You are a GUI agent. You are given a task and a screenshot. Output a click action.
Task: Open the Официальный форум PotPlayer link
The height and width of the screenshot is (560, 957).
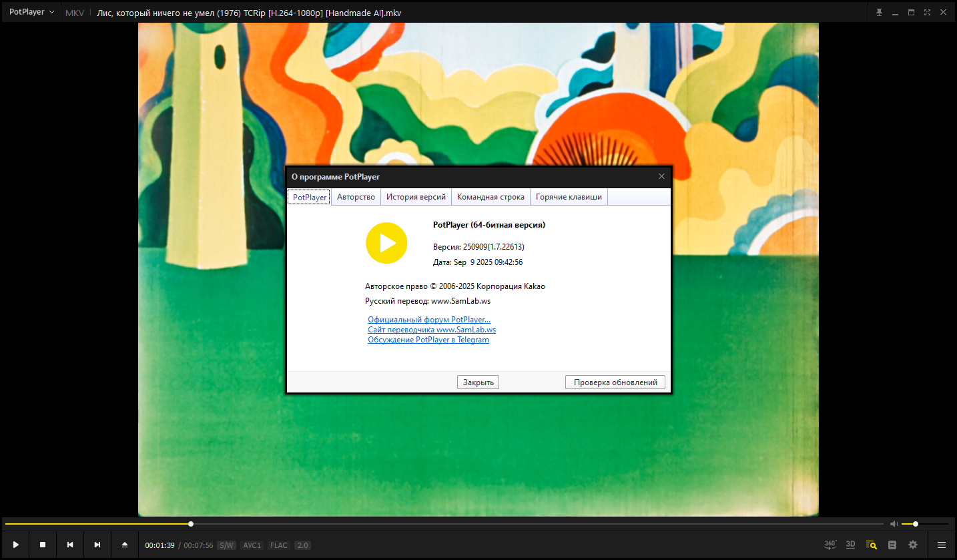pyautogui.click(x=428, y=320)
